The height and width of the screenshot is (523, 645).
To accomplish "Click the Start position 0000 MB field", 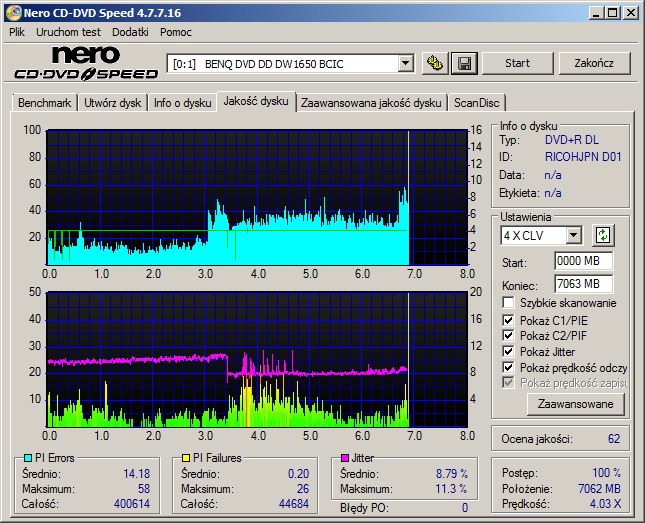I will pyautogui.click(x=583, y=261).
